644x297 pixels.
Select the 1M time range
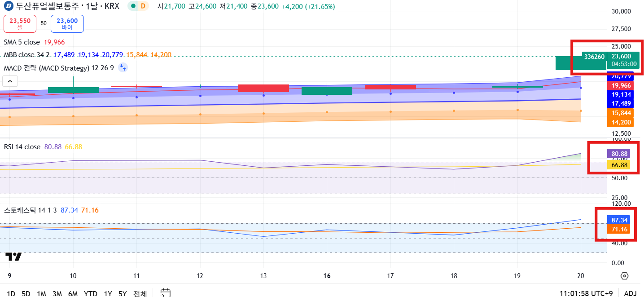coord(41,294)
